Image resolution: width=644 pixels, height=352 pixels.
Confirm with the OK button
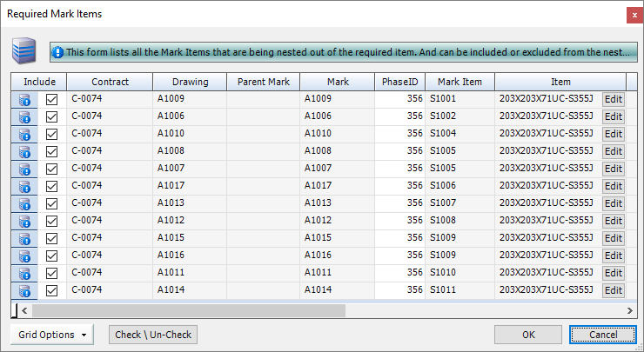[x=528, y=335]
